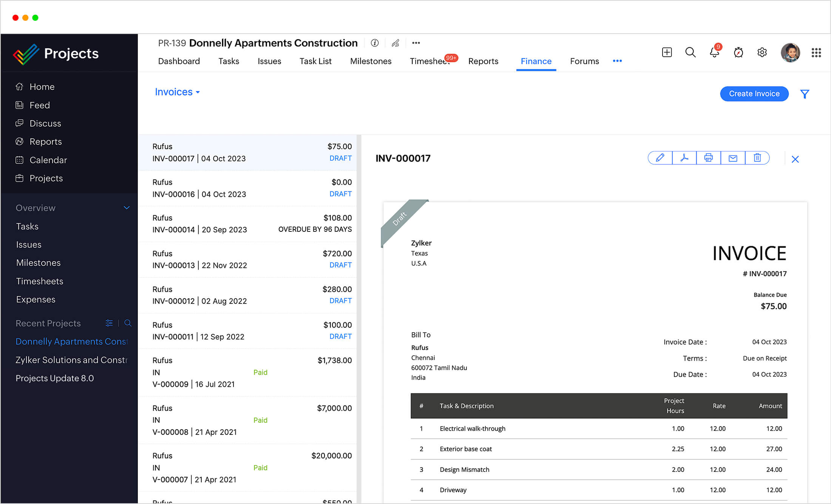This screenshot has height=504, width=831.
Task: Select the Finance tab in project navigation
Action: coord(535,61)
